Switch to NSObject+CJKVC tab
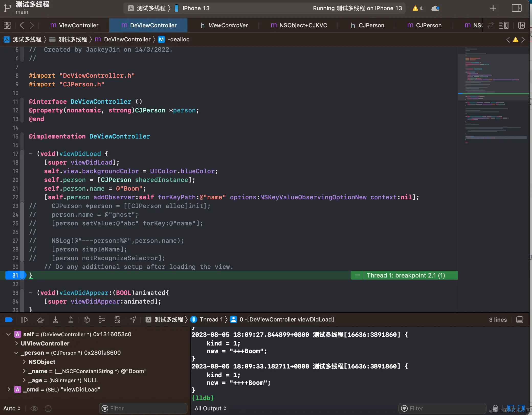 pyautogui.click(x=299, y=25)
